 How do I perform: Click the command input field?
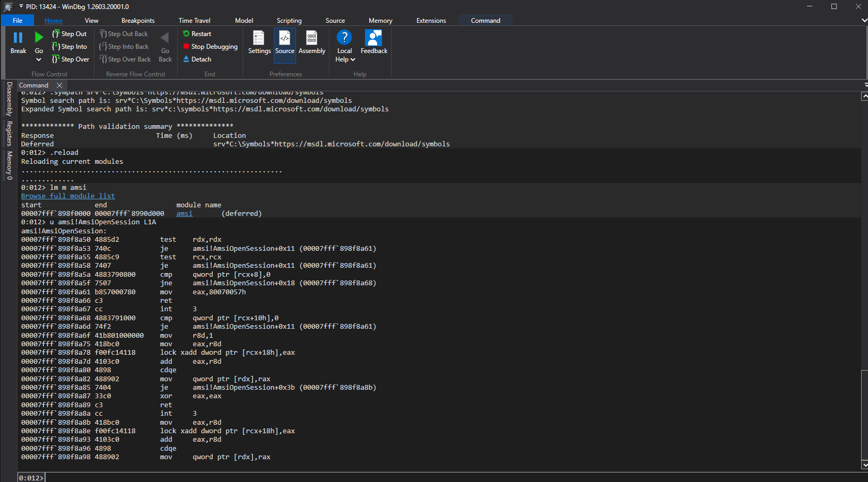456,478
